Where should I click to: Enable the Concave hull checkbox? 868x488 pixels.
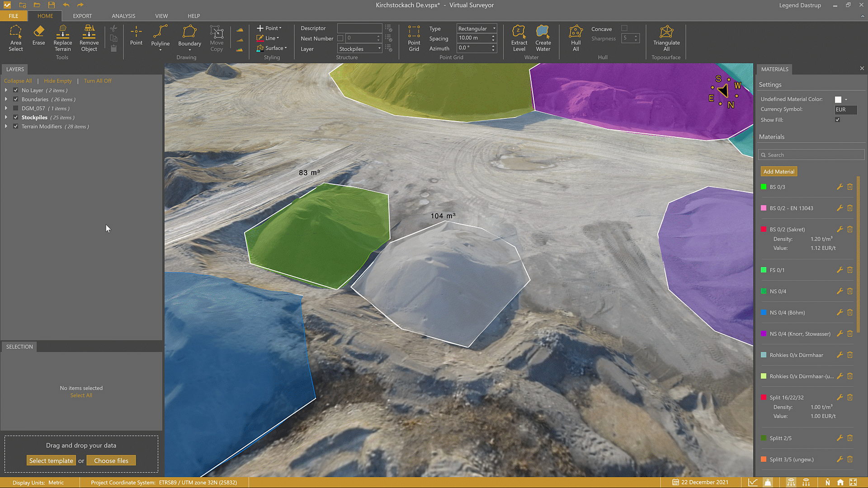tap(624, 28)
